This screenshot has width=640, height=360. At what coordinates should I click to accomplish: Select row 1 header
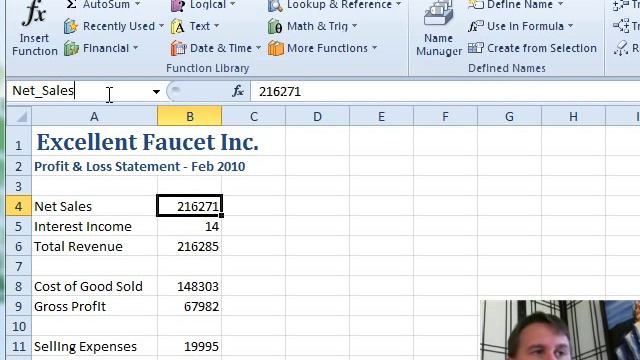[x=19, y=142]
